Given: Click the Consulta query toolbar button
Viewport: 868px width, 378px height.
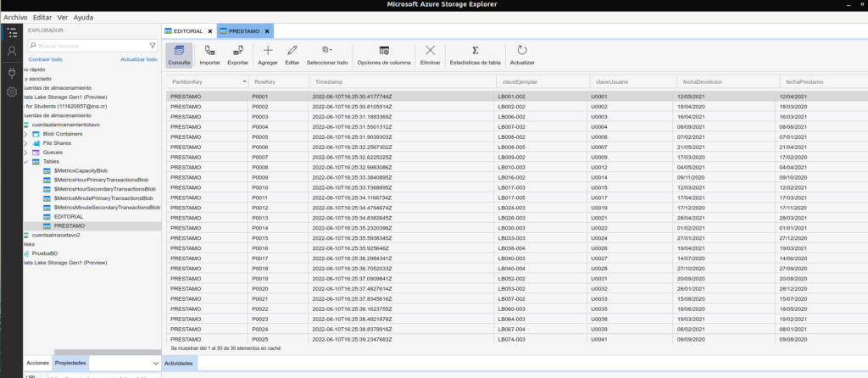Looking at the screenshot, I should coord(179,55).
